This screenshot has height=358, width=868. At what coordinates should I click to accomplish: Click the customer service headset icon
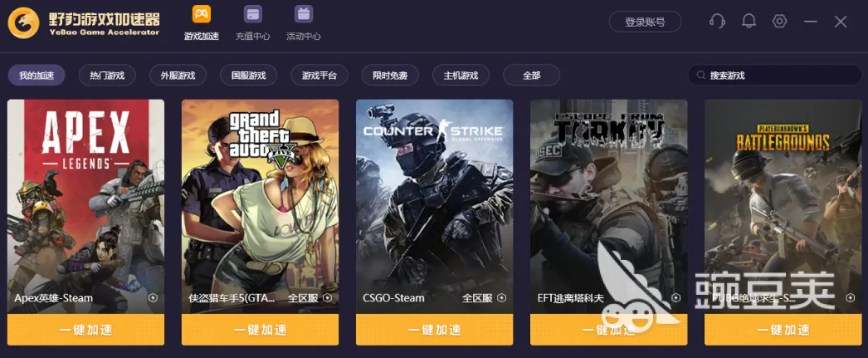click(x=718, y=22)
